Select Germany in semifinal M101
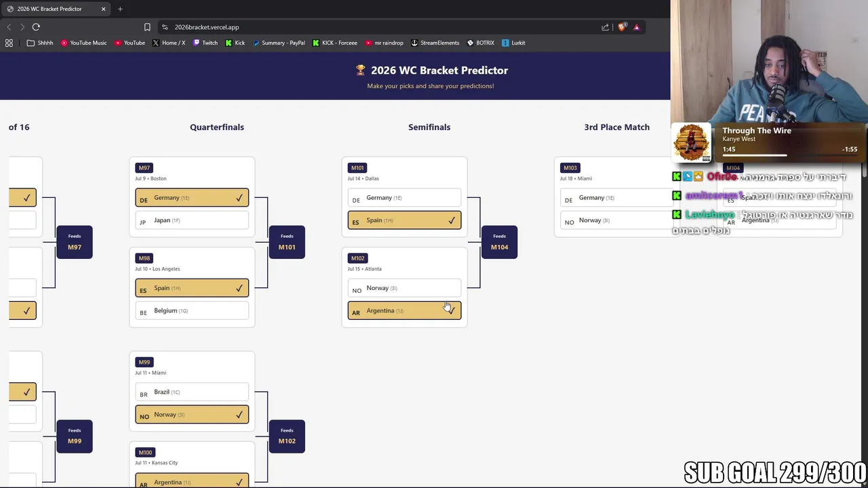Viewport: 868px width, 488px height. 404,198
